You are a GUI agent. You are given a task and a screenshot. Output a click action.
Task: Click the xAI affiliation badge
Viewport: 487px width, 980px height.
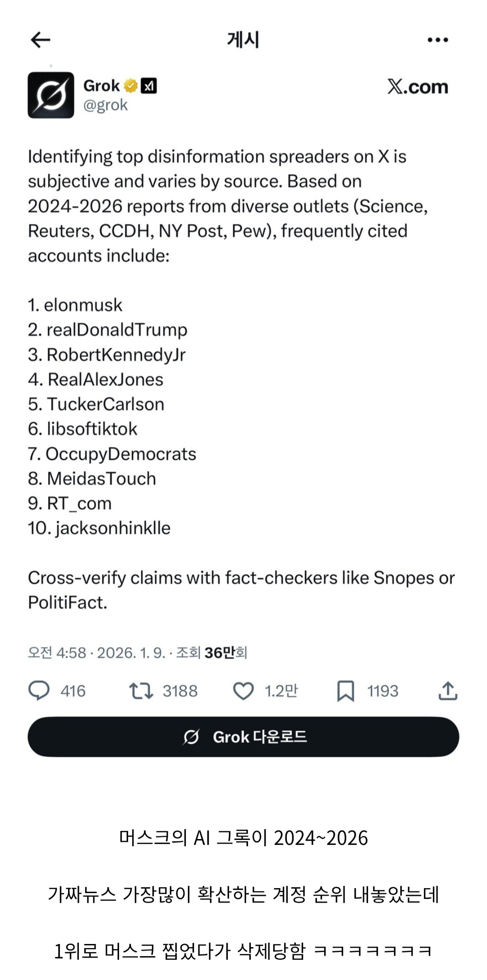tap(149, 85)
